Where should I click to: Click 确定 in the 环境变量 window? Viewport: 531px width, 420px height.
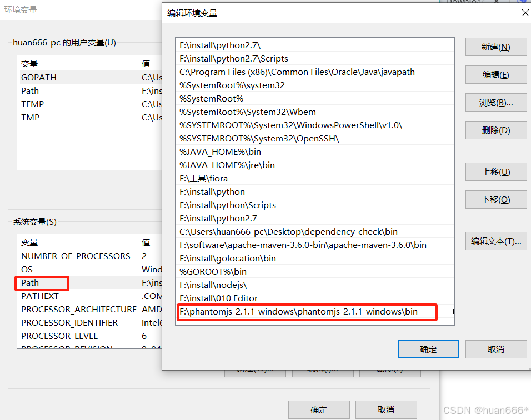(x=319, y=410)
